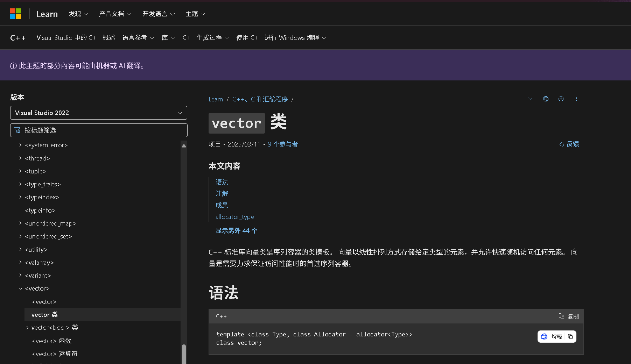631x364 pixels.
Task: Click the 9 个参与者 contributors link
Action: pyautogui.click(x=283, y=144)
